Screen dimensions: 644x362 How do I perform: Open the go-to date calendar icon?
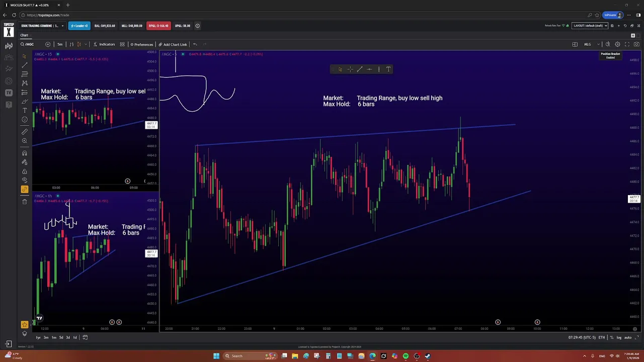[85, 337]
